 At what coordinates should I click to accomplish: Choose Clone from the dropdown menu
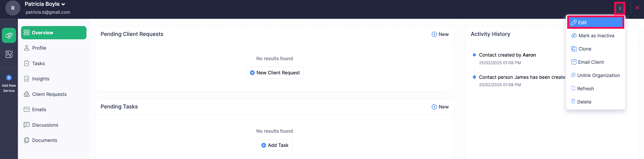[x=585, y=49]
